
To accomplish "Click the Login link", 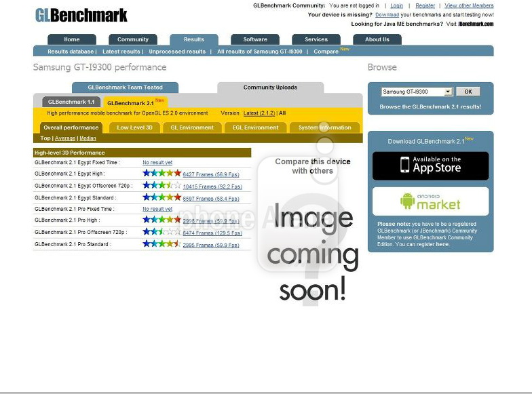I will 396,5.
